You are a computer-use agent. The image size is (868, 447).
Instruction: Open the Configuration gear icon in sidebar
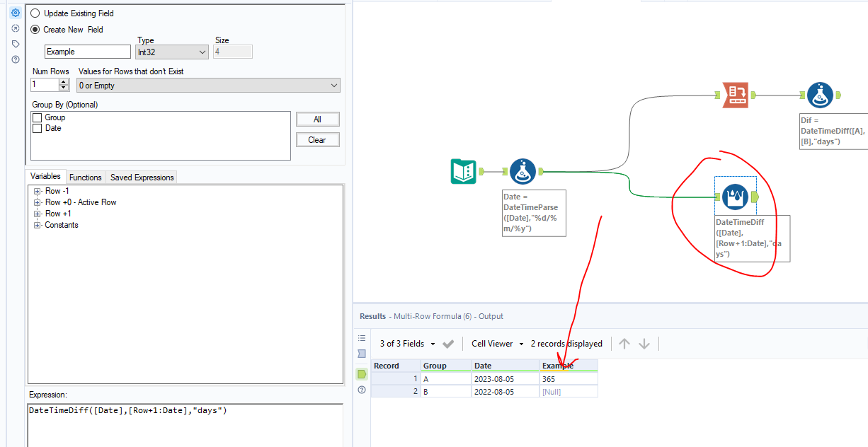[x=16, y=13]
